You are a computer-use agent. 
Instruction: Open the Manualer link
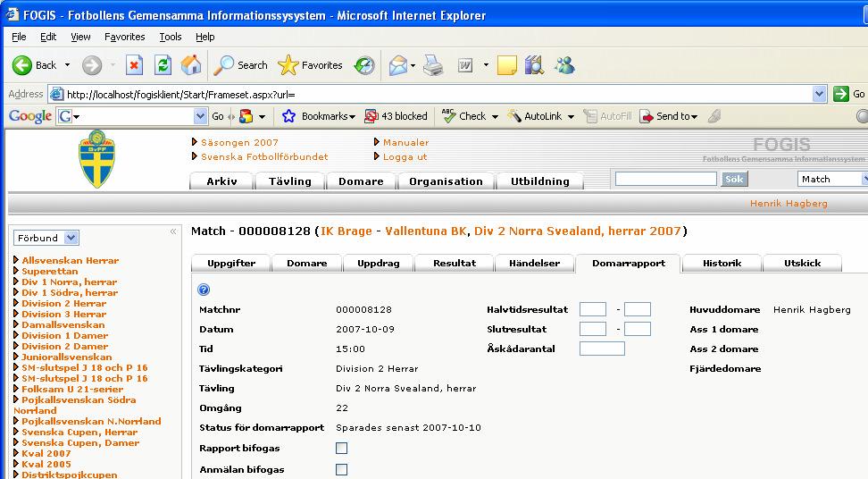405,142
